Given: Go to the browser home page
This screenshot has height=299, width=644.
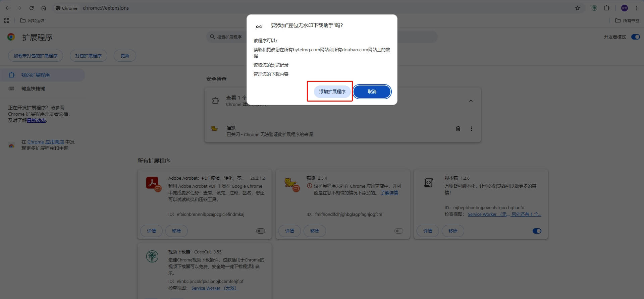Looking at the screenshot, I should click(x=44, y=8).
